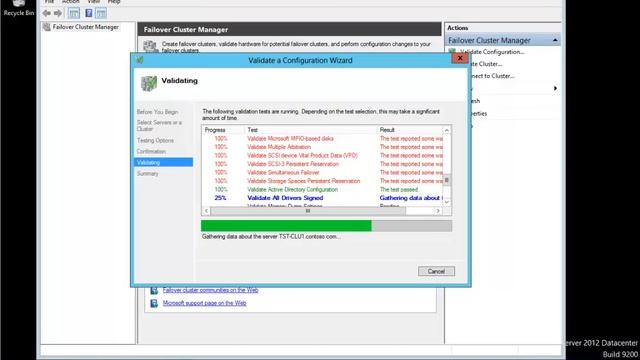Click the scroll right arrow of test list

pyautogui.click(x=438, y=211)
